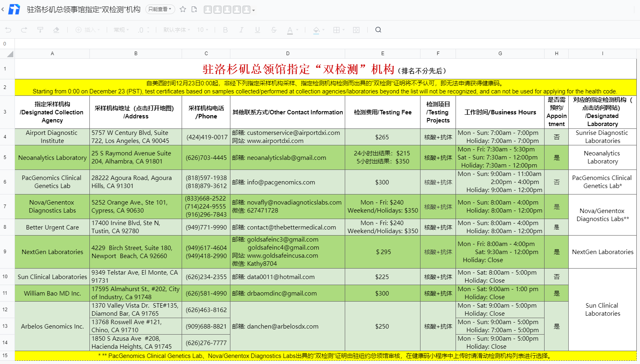Select column D header
The height and width of the screenshot is (364, 640).
[288, 54]
